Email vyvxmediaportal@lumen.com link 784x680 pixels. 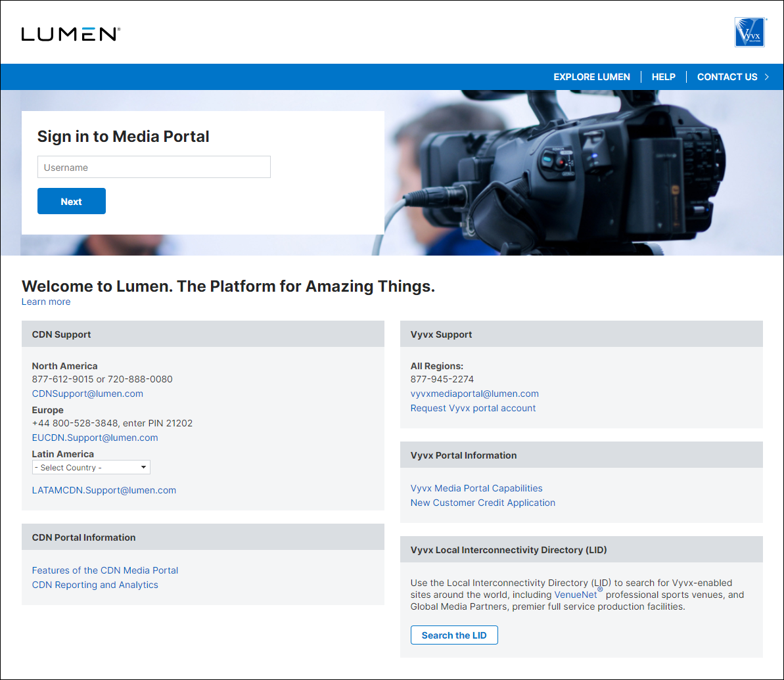point(474,394)
